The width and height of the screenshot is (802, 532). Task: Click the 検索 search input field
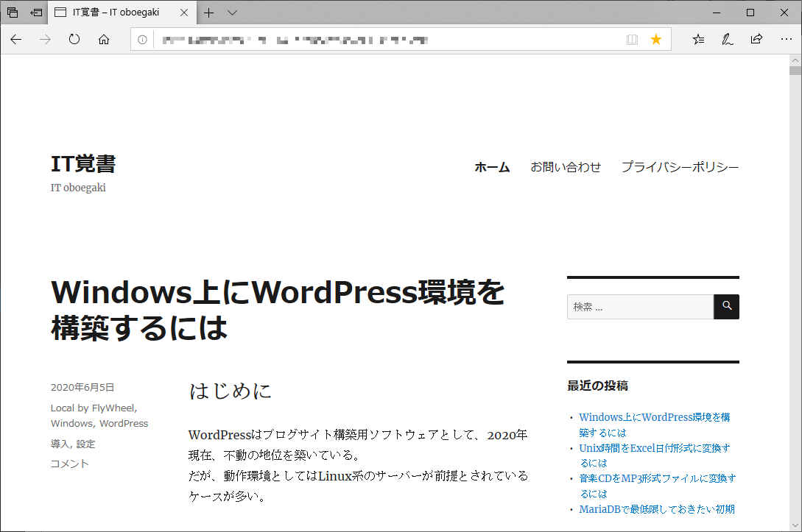point(640,307)
